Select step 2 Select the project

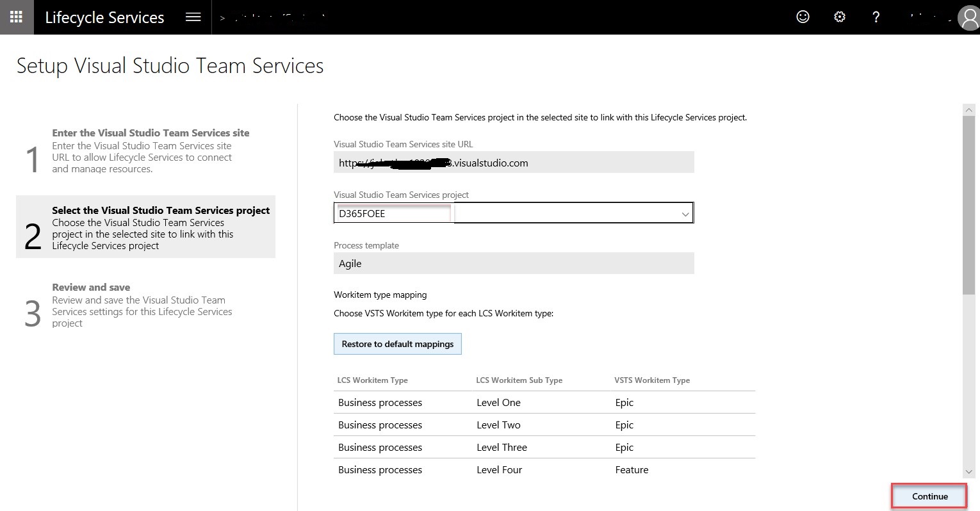145,227
